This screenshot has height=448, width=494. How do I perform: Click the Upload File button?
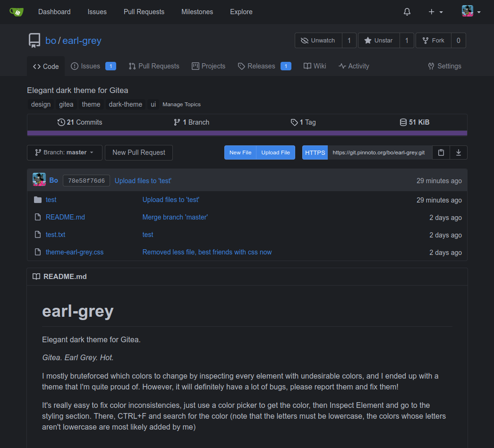276,152
